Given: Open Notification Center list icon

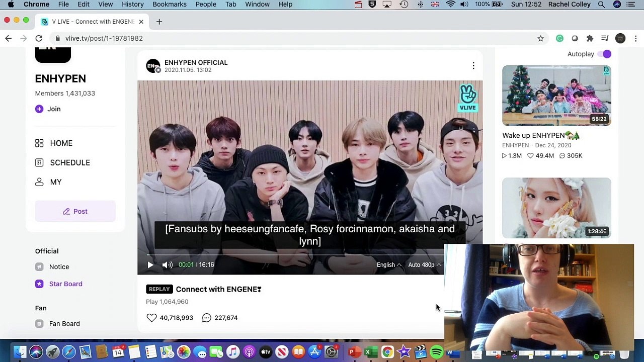Looking at the screenshot, I should point(630,4).
